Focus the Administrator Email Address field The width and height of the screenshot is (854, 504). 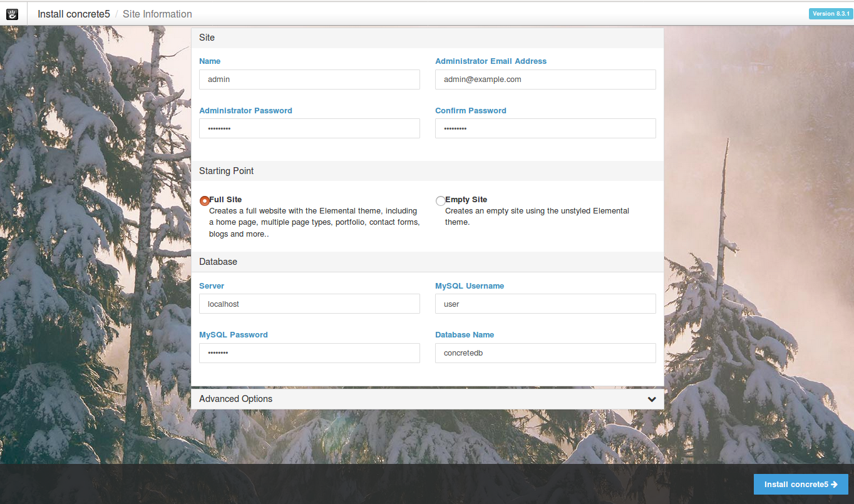coord(545,80)
